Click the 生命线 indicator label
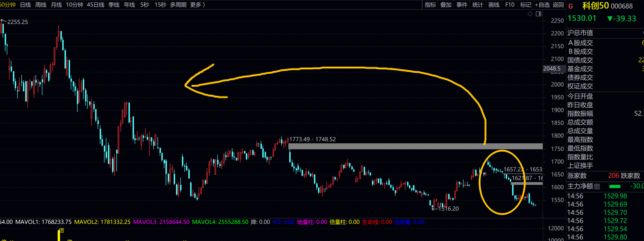 (x=377, y=222)
